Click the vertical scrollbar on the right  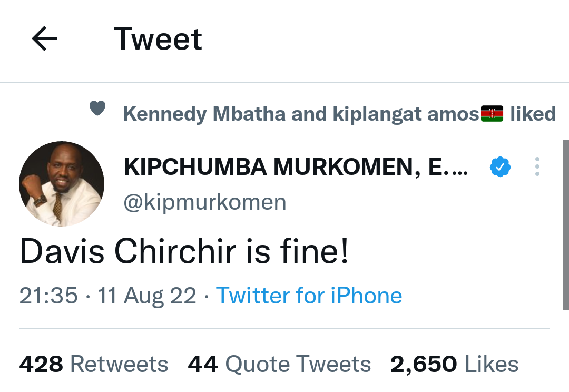[x=566, y=224]
